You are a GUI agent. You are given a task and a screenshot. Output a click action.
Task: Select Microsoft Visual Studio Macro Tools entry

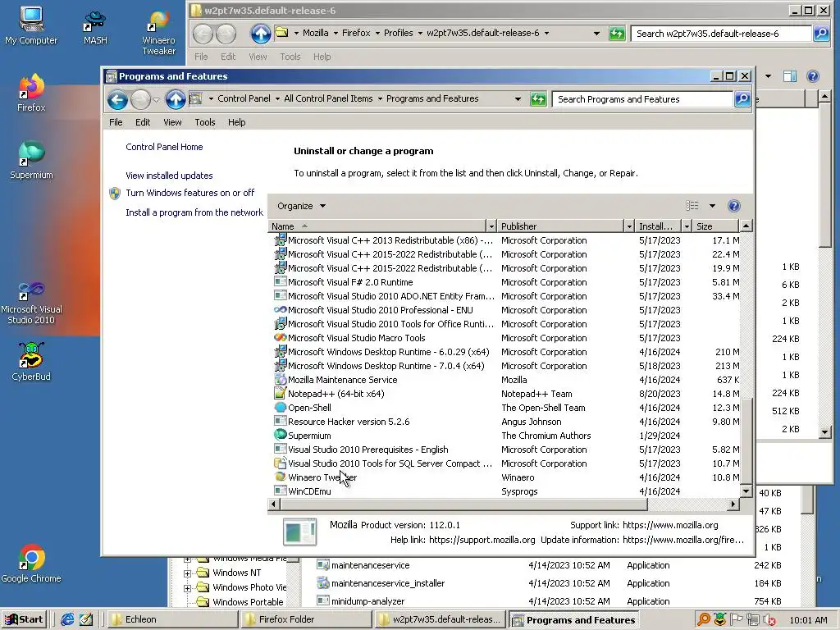coord(356,338)
